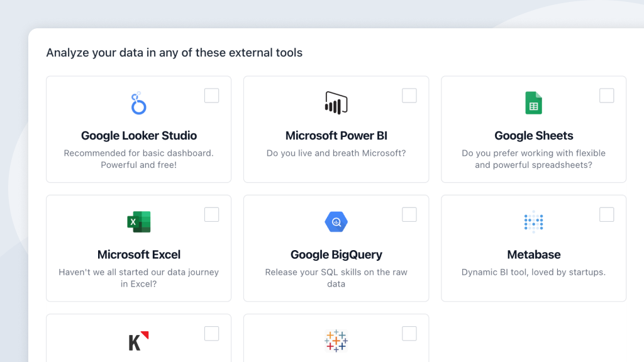Check the Google Looker Studio checkbox

(211, 95)
